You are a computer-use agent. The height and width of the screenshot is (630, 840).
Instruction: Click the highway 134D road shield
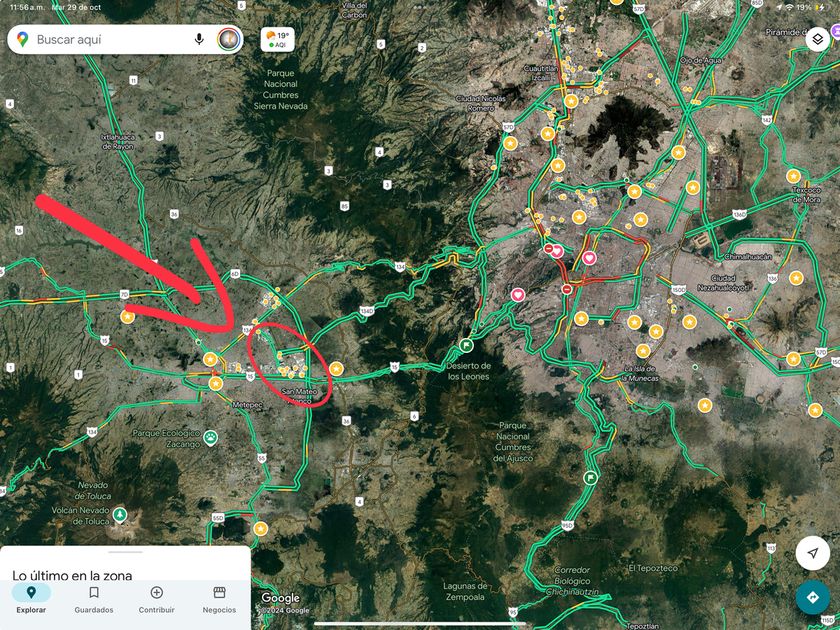pos(366,311)
